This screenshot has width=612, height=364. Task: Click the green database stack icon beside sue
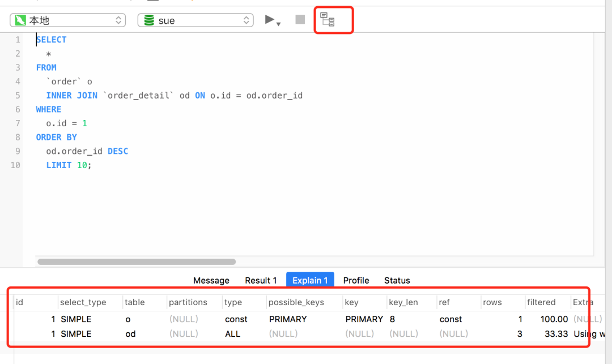pos(148,20)
